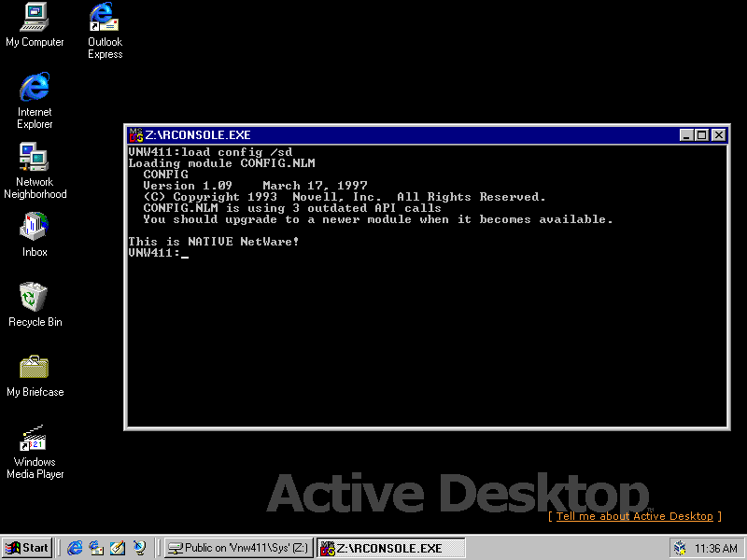Image resolution: width=747 pixels, height=560 pixels.
Task: Select the Windows Media Player shortcut
Action: (35, 452)
